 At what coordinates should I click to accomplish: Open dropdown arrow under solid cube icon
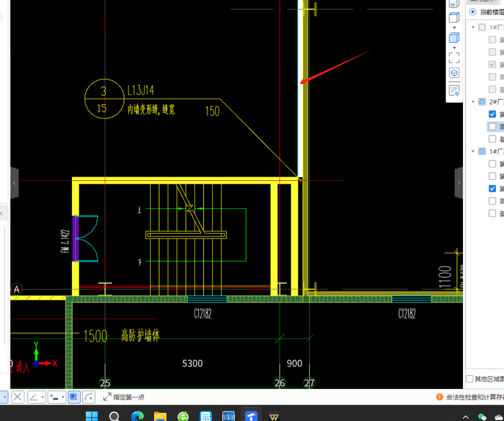[x=454, y=48]
